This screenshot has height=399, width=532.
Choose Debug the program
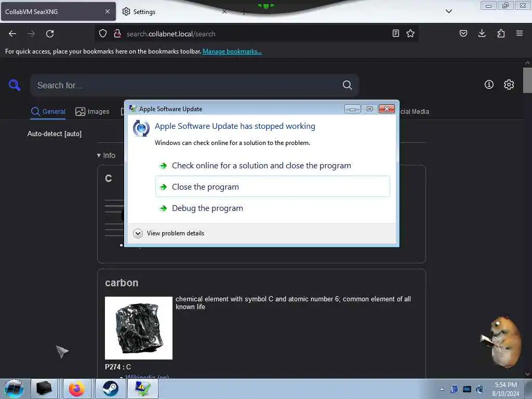tap(272, 208)
